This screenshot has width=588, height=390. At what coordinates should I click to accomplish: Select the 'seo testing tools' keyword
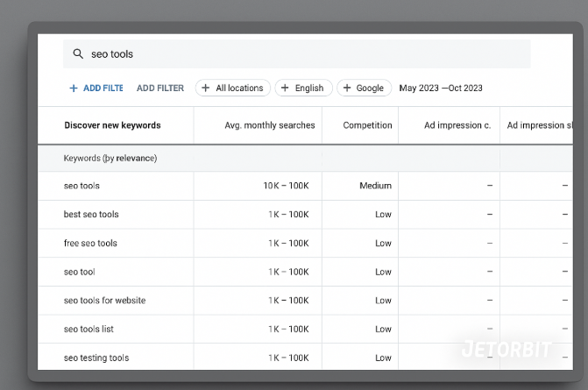pos(96,358)
